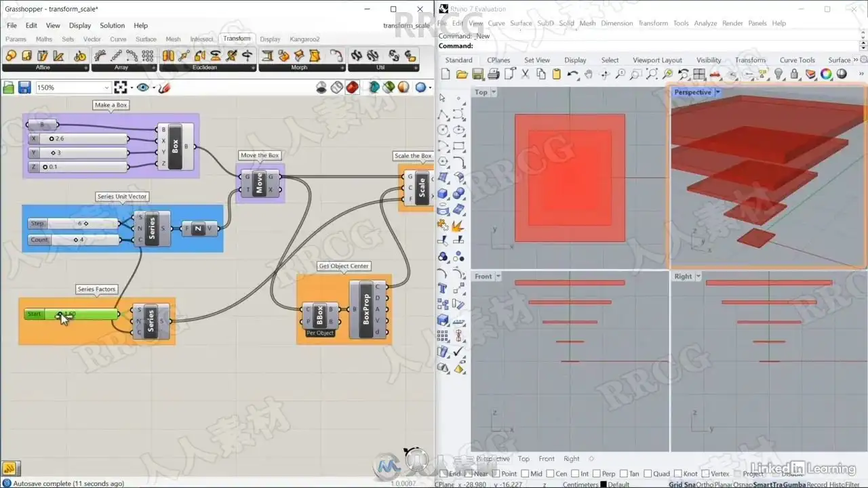This screenshot has height=488, width=868.
Task: Switch to wireframe preview mode icon
Action: (x=337, y=87)
